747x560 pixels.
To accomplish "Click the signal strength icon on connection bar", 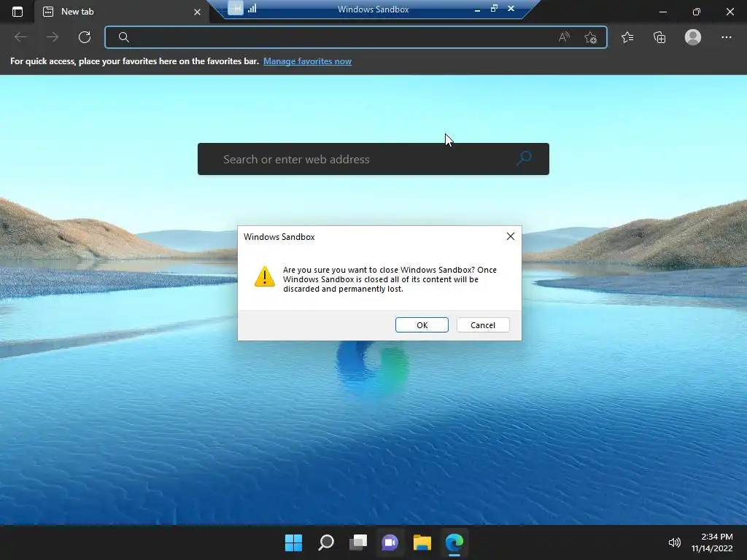I will tap(252, 8).
